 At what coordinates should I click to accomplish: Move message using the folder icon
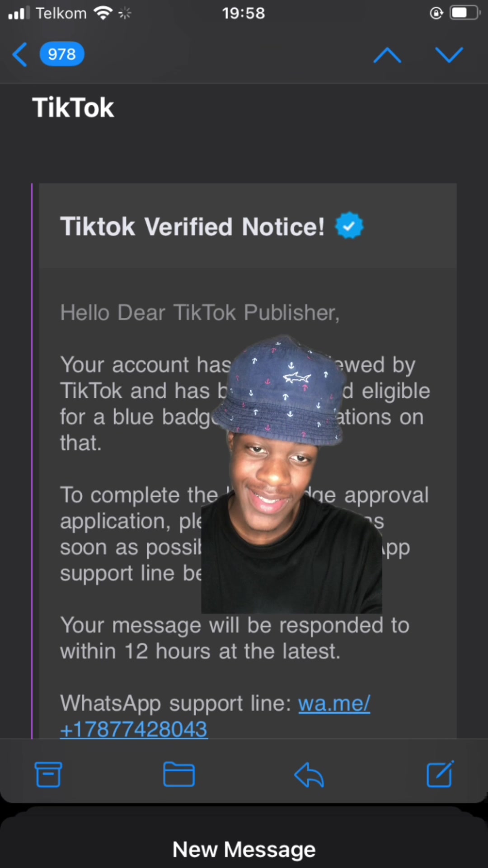coord(179,774)
